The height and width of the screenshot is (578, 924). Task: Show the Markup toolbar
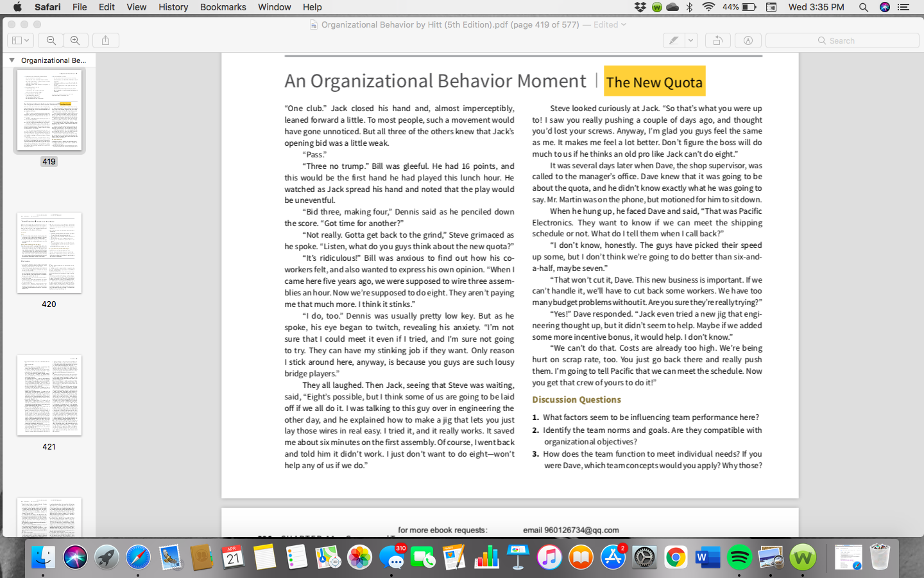click(x=748, y=40)
